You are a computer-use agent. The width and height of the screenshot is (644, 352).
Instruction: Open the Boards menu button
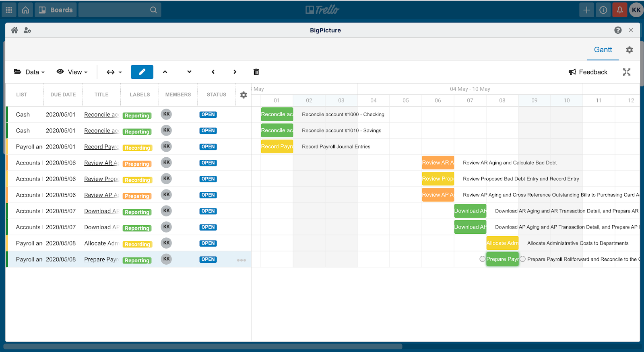[56, 10]
